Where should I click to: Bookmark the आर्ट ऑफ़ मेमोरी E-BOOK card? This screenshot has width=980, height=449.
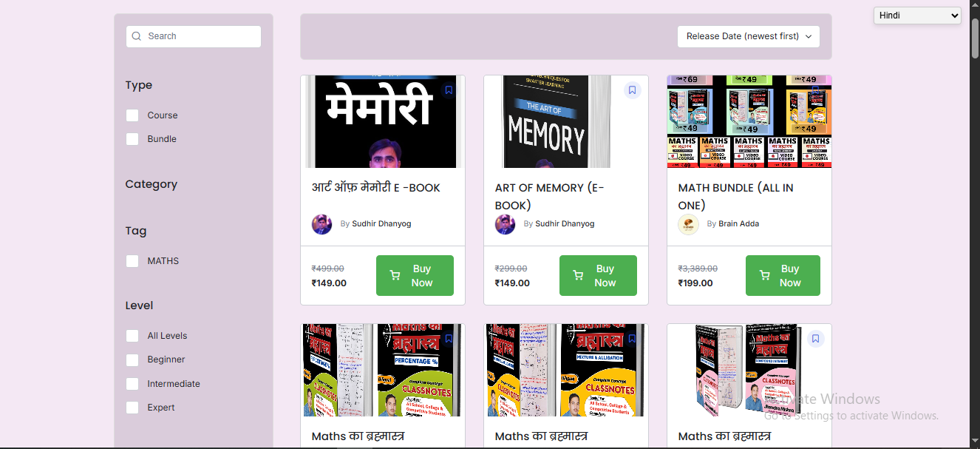pos(449,90)
